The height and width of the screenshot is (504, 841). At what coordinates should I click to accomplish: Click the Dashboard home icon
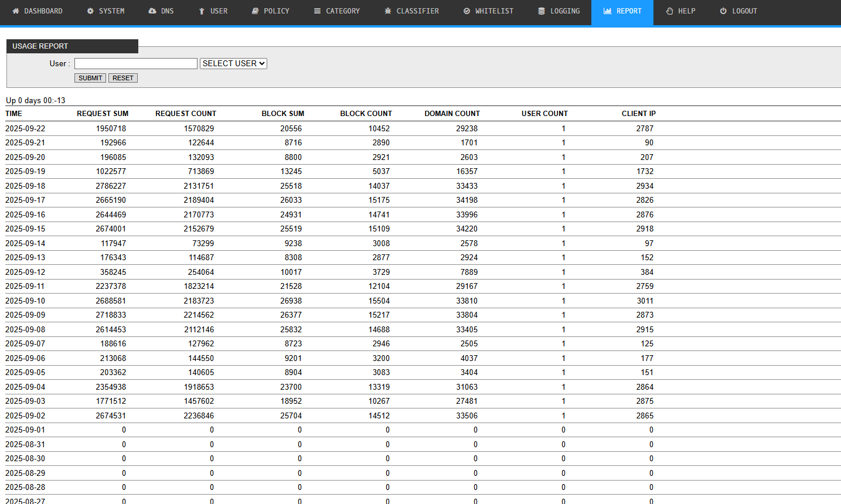tap(16, 11)
